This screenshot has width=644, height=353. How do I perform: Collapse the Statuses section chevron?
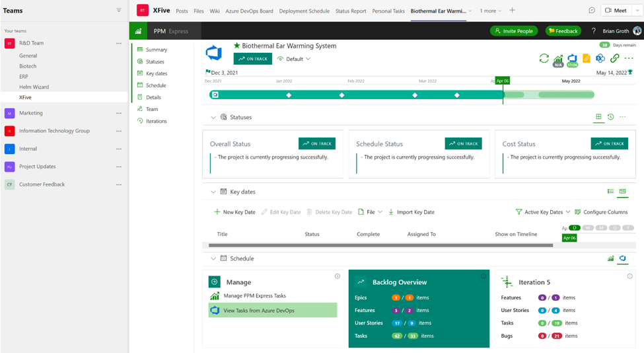click(x=213, y=117)
